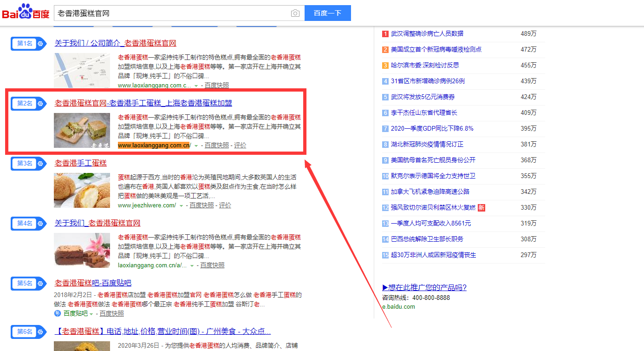This screenshot has width=644, height=351.
Task: Open hot topic 美国航母首名死亡舰员身份公开
Action: [x=433, y=160]
